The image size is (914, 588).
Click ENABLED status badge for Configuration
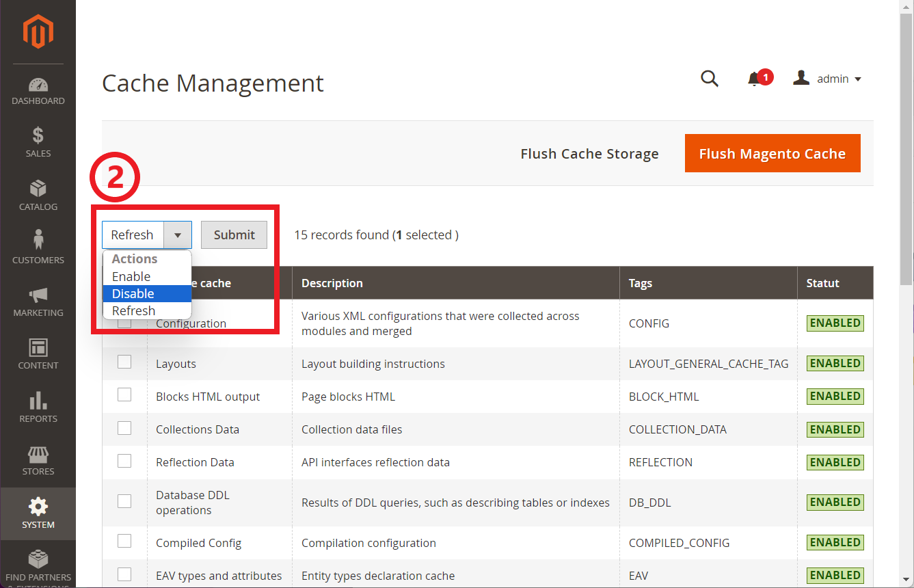[x=835, y=323]
